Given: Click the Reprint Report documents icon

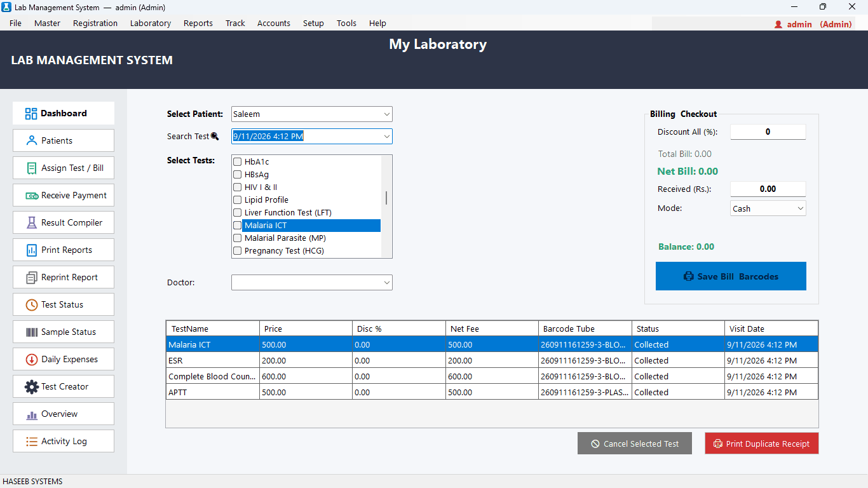Looking at the screenshot, I should (31, 278).
